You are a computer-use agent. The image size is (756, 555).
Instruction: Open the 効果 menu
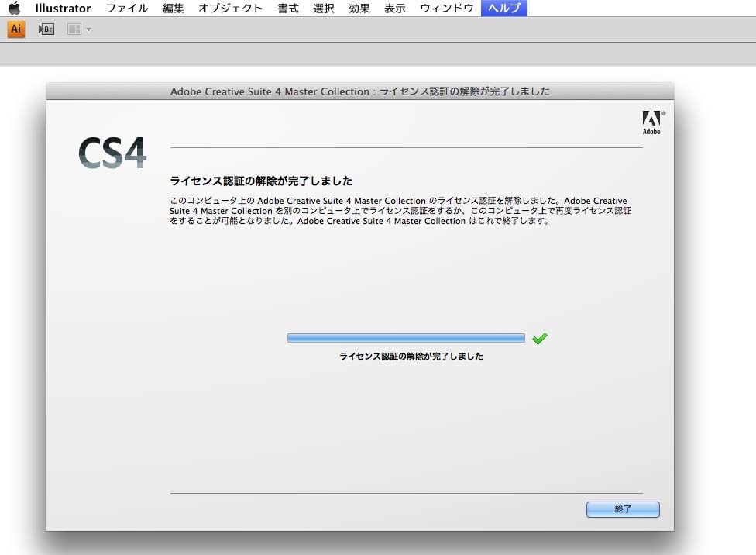coord(359,9)
